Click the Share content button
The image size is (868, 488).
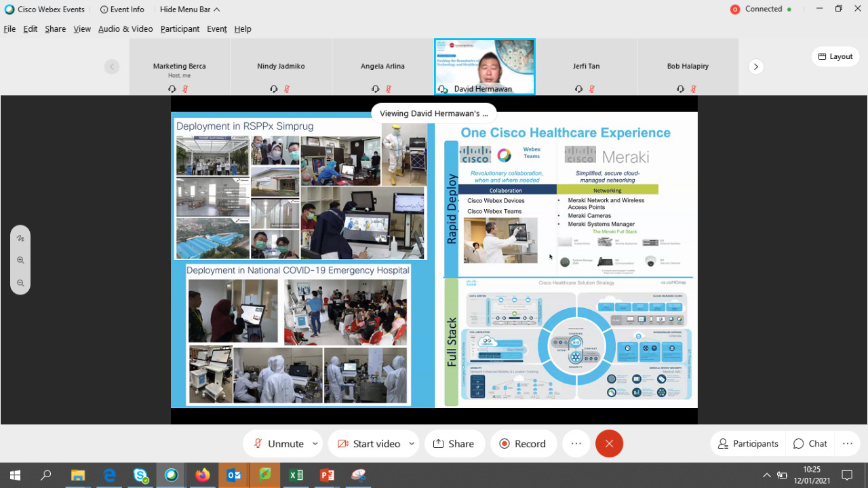454,444
